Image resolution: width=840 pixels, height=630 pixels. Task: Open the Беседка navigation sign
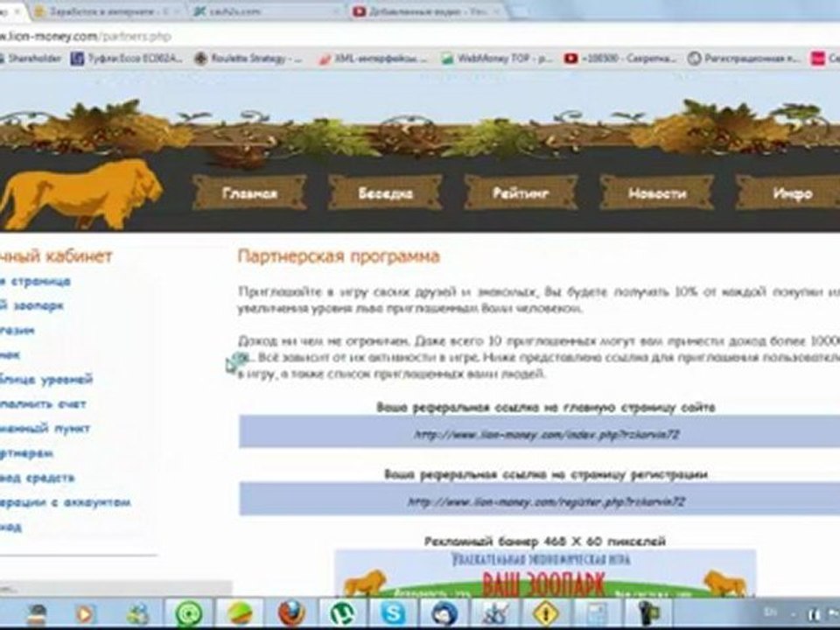385,192
